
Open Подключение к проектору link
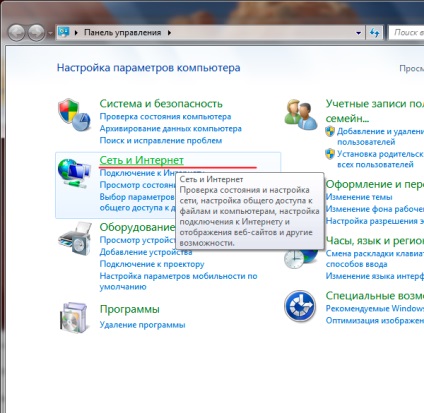click(x=152, y=264)
